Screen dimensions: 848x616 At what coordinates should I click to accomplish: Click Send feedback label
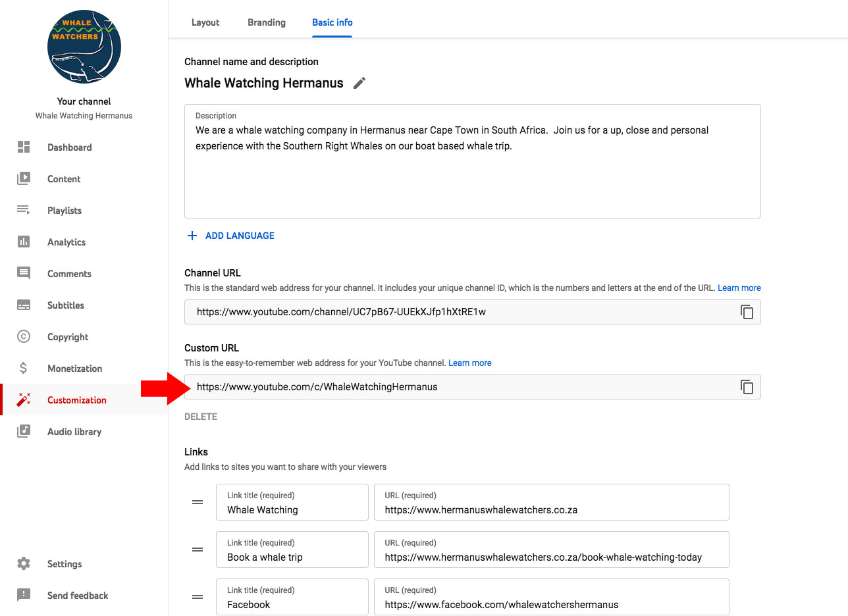(x=78, y=596)
